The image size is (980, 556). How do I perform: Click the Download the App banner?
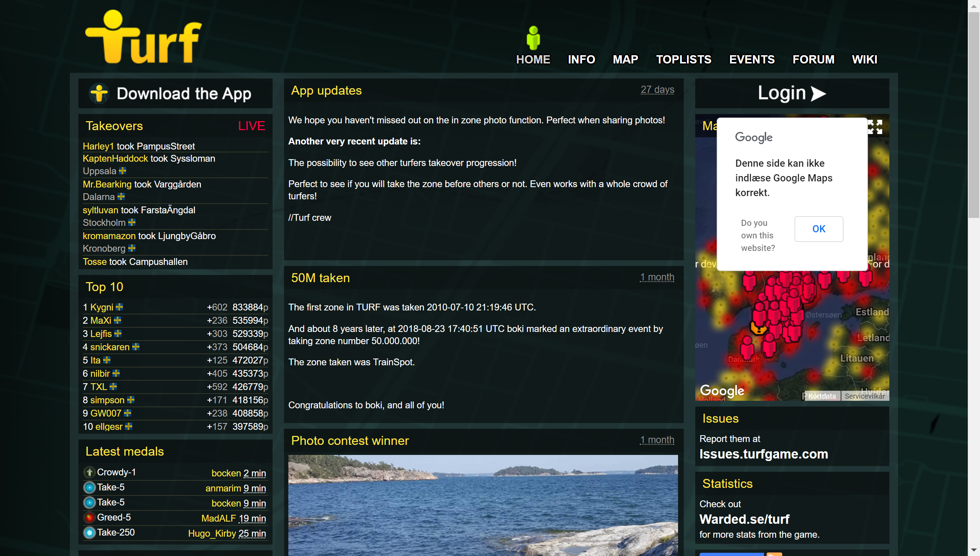pyautogui.click(x=175, y=94)
